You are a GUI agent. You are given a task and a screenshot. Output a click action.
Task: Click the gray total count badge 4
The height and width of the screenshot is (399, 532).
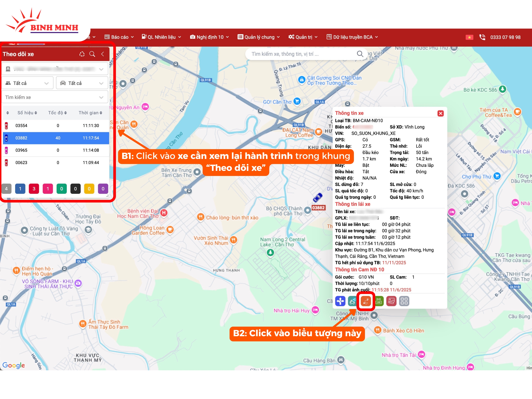[7, 189]
